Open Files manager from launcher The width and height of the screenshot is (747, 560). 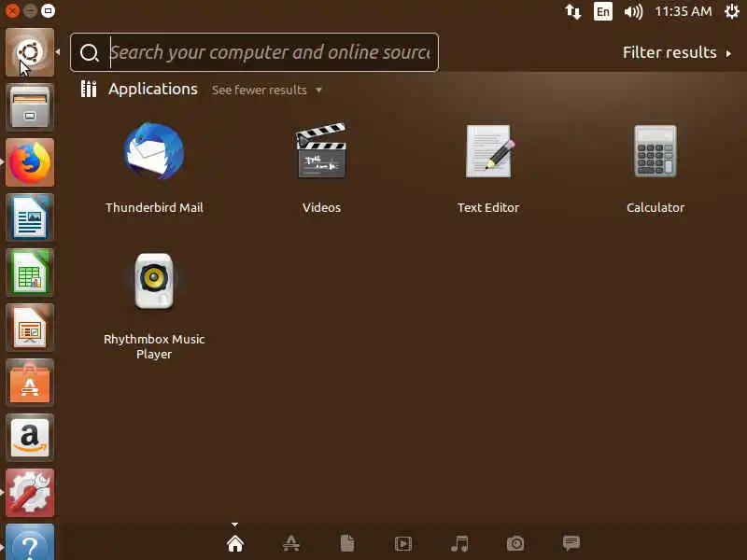(x=30, y=106)
